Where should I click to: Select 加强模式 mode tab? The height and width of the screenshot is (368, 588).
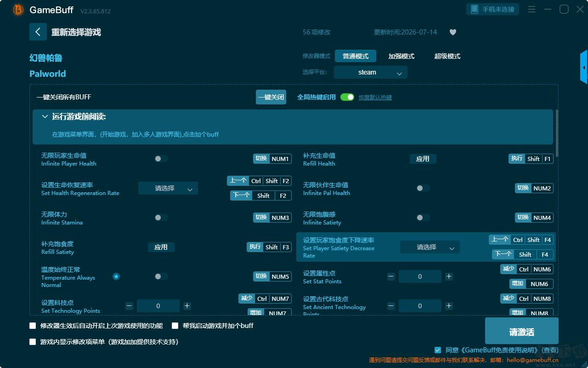(401, 56)
